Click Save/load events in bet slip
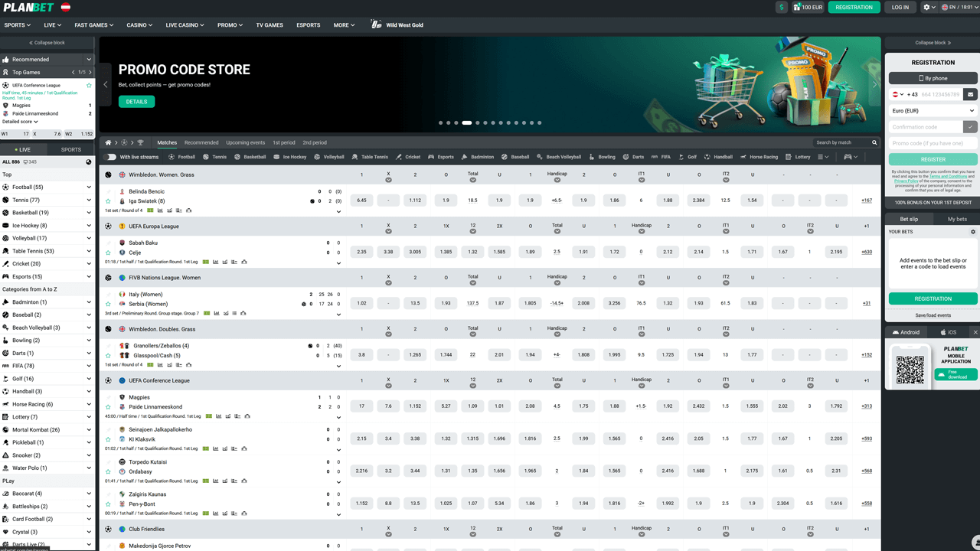 tap(933, 315)
